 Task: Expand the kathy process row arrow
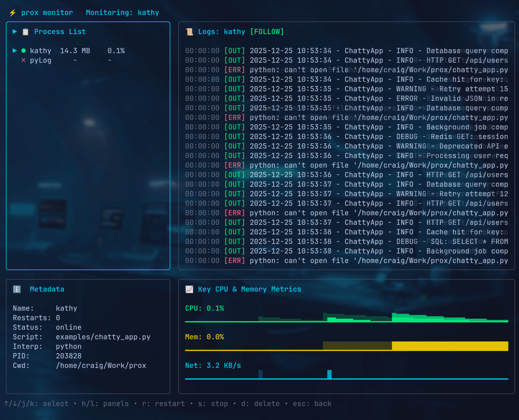tap(14, 51)
